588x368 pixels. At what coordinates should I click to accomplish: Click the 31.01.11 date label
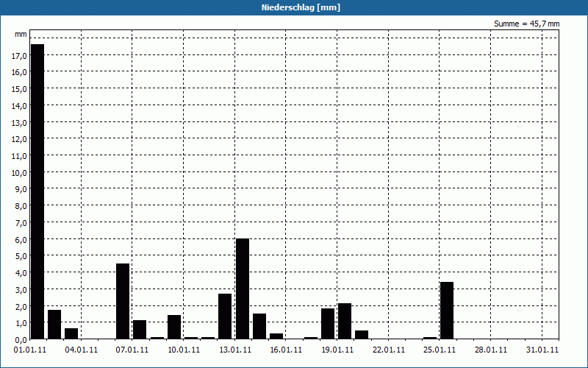coord(542,350)
